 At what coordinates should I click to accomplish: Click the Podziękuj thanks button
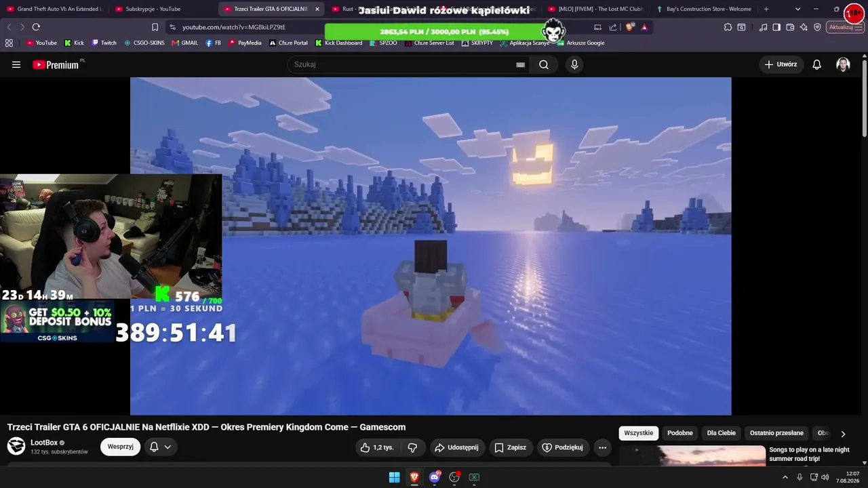[x=562, y=447]
